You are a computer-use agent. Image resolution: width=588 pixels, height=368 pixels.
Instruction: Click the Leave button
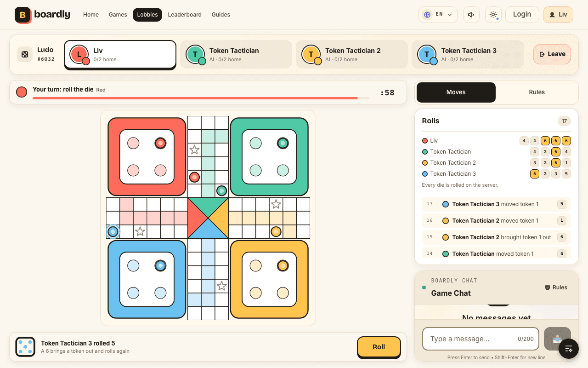click(x=552, y=54)
